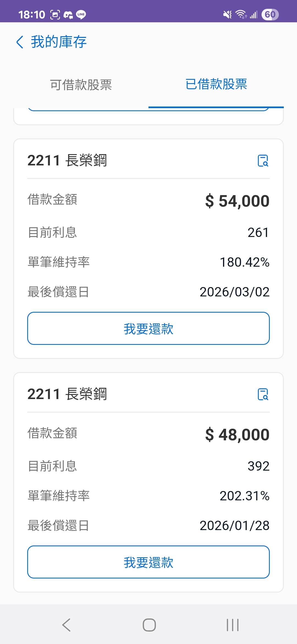Tap 我要還款 for the $48,000 loan

(148, 562)
